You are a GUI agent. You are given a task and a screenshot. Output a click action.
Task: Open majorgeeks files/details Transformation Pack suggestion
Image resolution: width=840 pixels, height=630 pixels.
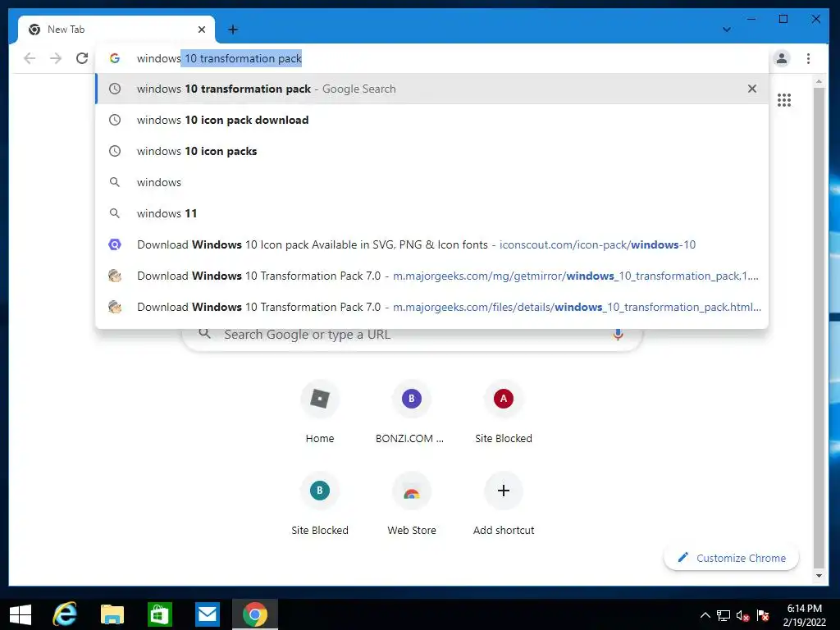431,307
